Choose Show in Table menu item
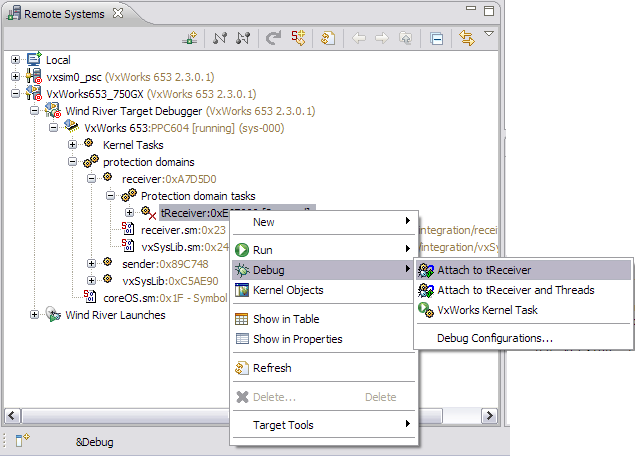The image size is (641, 457). tap(323, 319)
